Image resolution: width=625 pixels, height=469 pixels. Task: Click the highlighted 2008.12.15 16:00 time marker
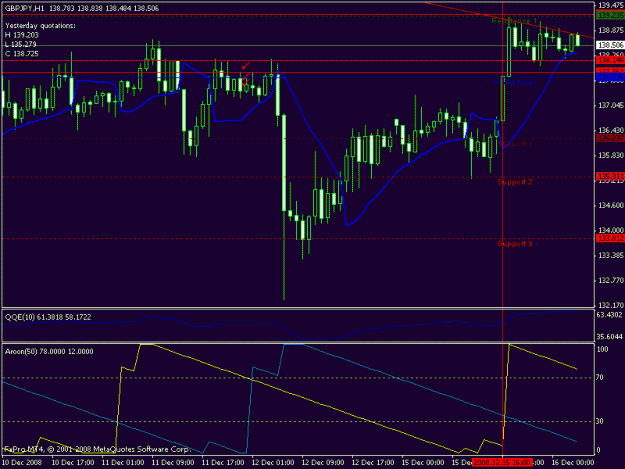[x=502, y=463]
